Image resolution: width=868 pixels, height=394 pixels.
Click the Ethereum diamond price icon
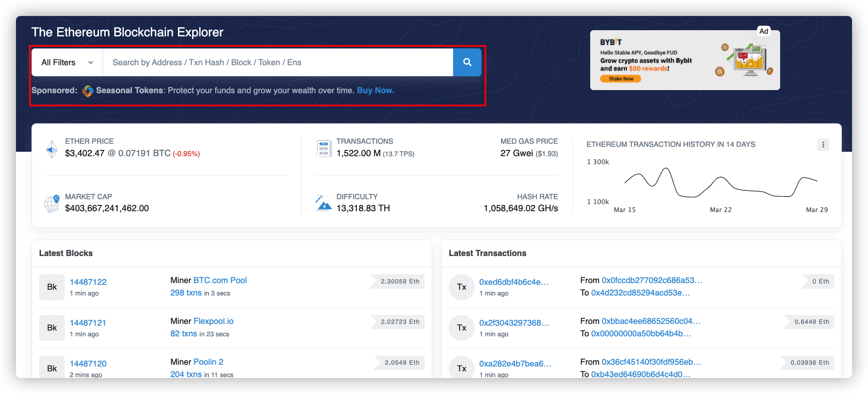pyautogui.click(x=52, y=149)
